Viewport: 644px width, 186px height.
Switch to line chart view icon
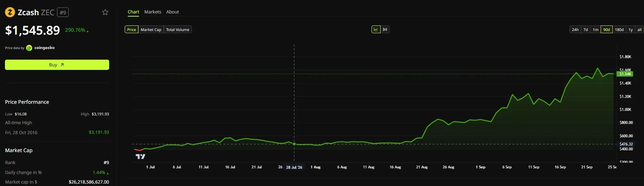(x=376, y=30)
